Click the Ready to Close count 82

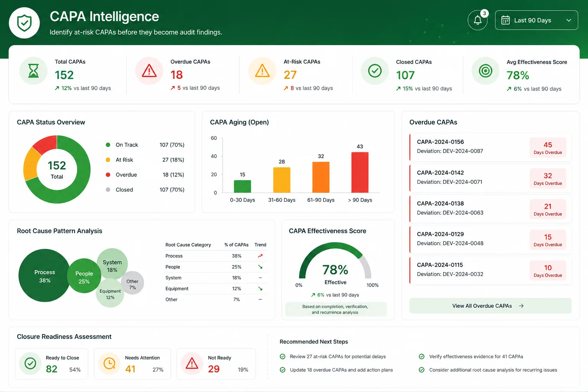click(x=52, y=369)
